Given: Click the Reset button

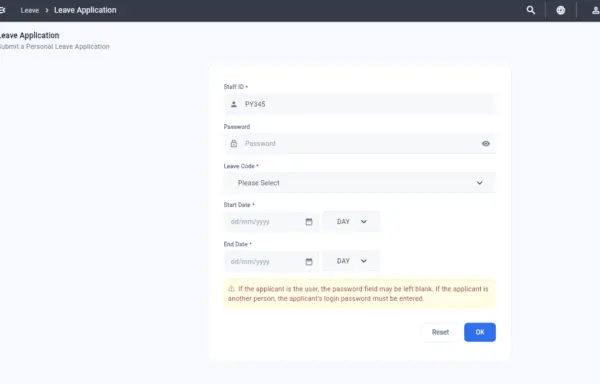Looking at the screenshot, I should pos(440,332).
